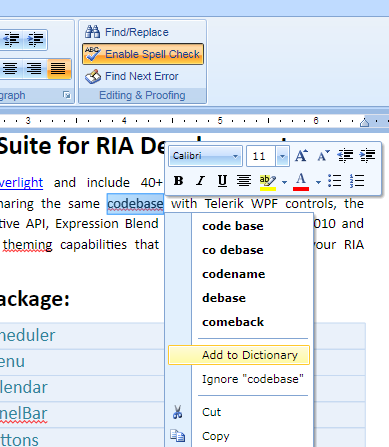The image size is (389, 447).
Task: Click the Shrink Font icon in mini toolbar
Action: tap(323, 156)
